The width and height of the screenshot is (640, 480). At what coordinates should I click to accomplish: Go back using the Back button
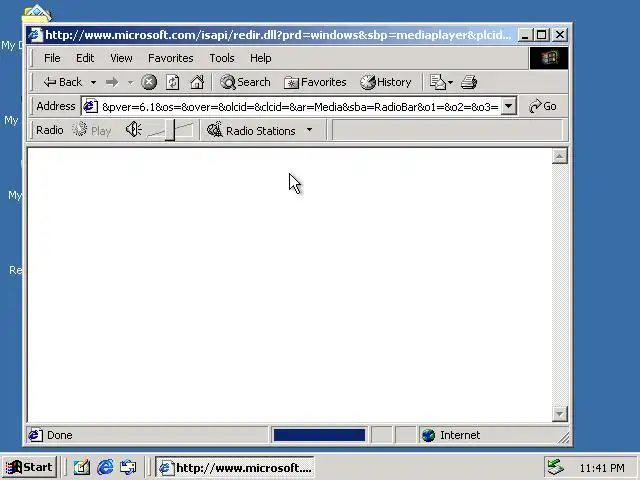tap(63, 82)
